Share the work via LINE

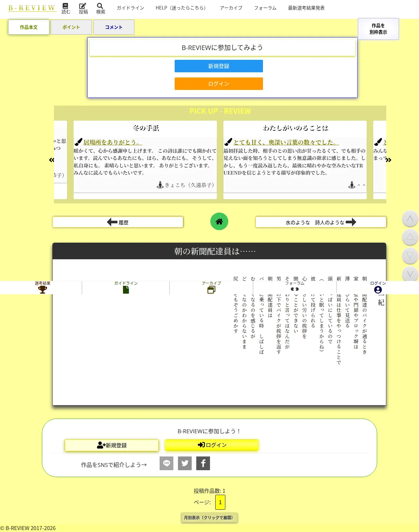click(x=166, y=463)
